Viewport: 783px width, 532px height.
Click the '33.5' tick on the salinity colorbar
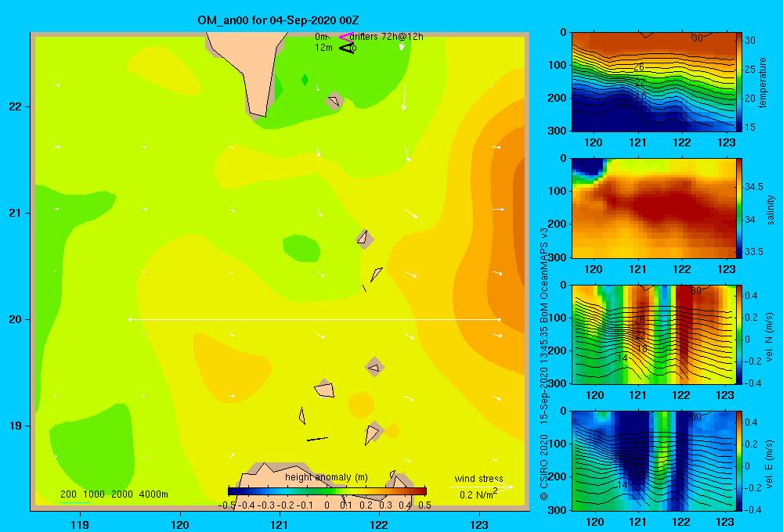pos(754,252)
